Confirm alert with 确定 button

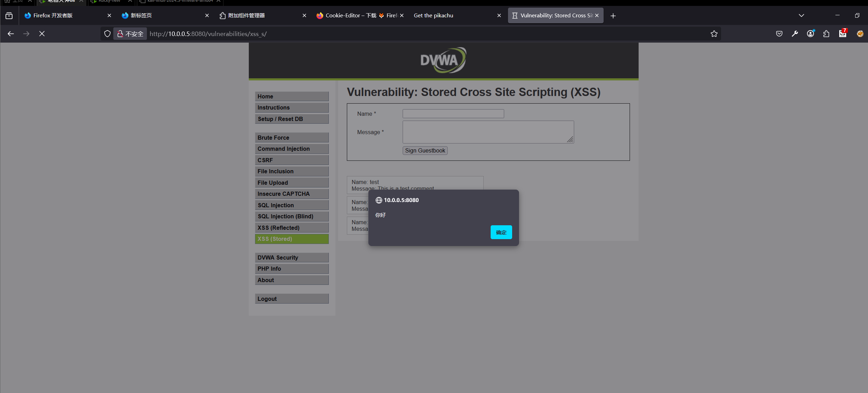pos(501,232)
